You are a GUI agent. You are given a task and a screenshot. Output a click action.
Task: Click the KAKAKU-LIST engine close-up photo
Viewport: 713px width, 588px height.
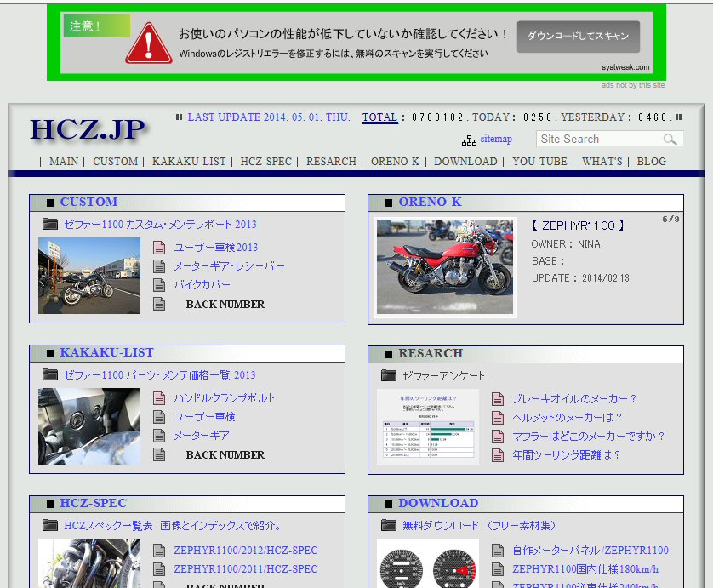89,426
